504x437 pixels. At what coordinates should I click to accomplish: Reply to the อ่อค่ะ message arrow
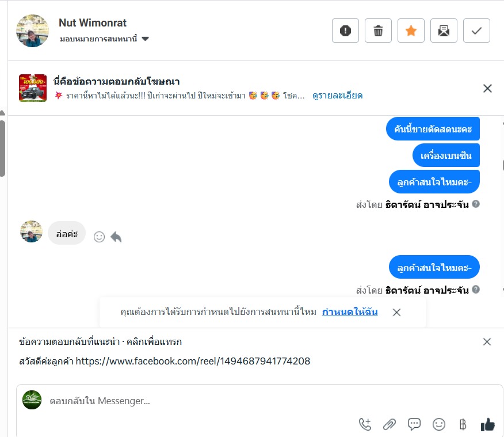[116, 237]
